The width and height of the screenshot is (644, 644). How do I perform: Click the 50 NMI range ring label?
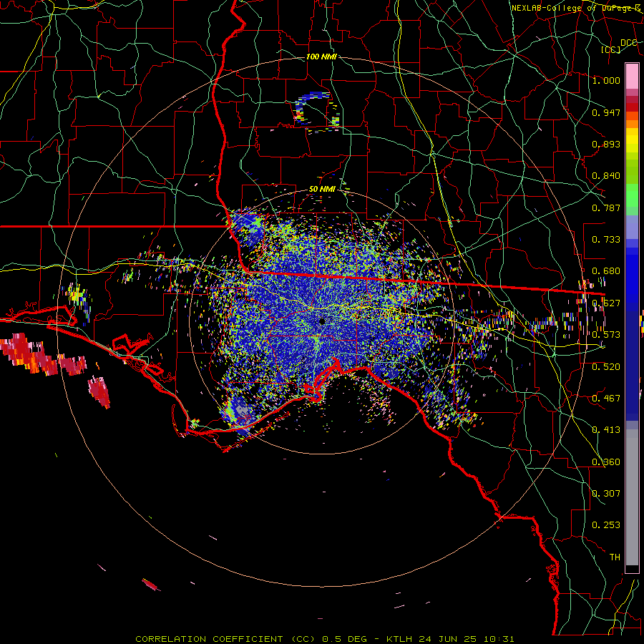tap(322, 190)
